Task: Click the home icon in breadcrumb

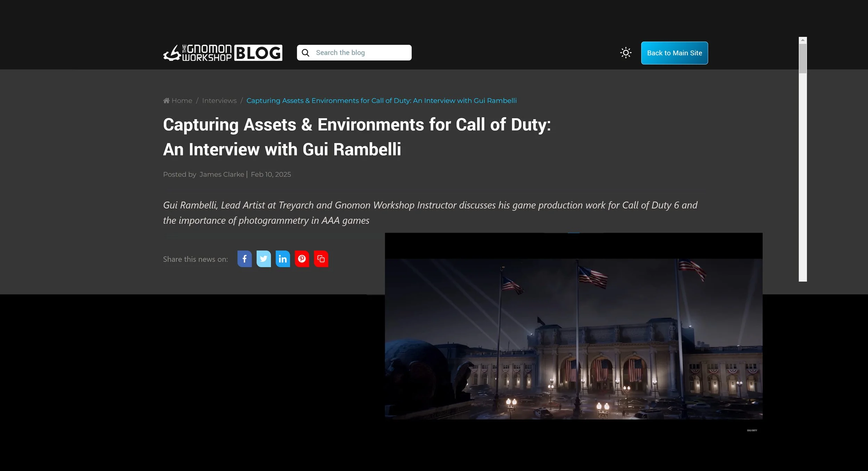Action: click(166, 101)
